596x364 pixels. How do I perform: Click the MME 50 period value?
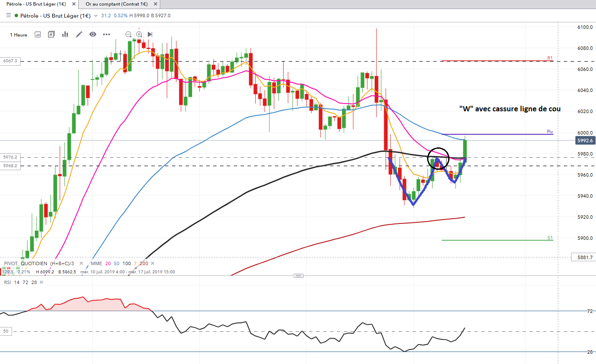117,263
